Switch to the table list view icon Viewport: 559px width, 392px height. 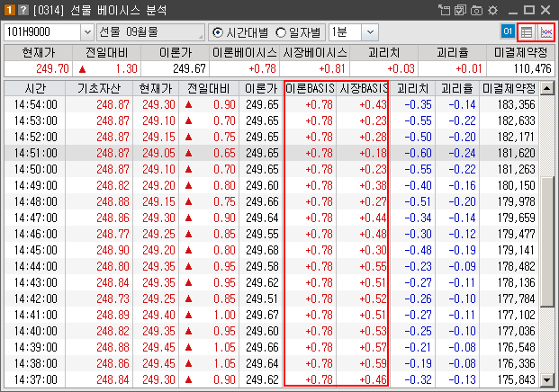[527, 32]
